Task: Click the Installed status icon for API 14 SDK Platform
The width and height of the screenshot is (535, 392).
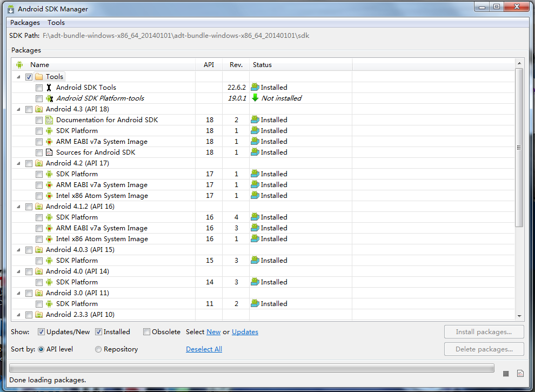Action: click(255, 282)
